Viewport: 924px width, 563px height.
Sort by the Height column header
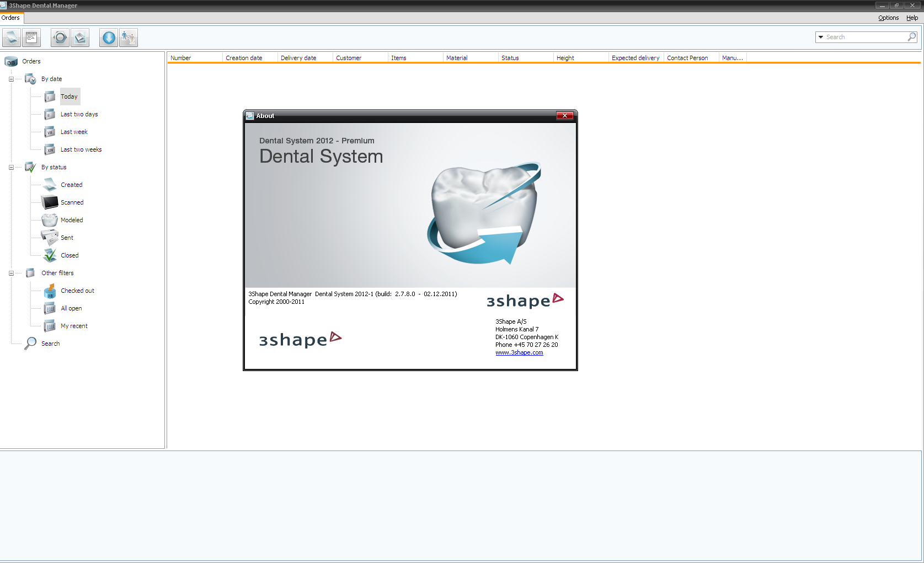point(581,58)
